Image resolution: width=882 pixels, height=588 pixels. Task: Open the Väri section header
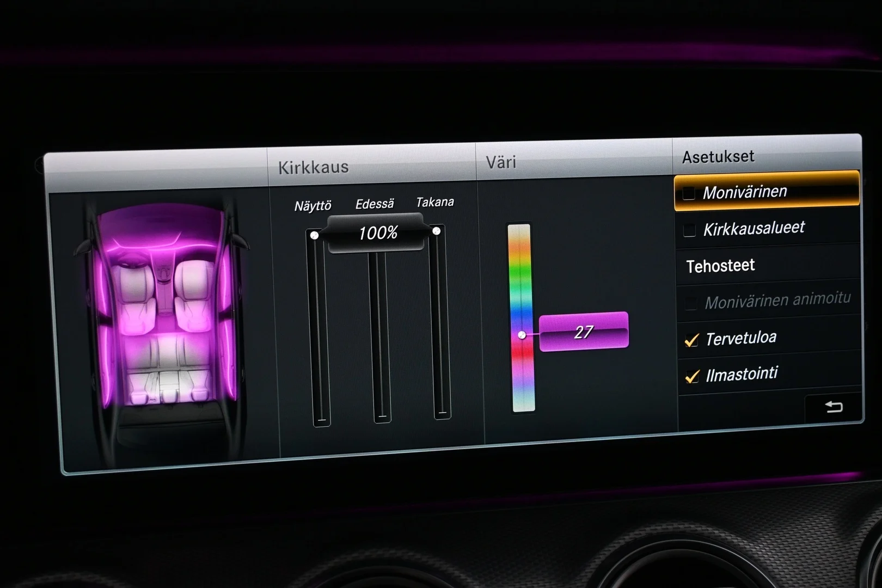pos(501,162)
